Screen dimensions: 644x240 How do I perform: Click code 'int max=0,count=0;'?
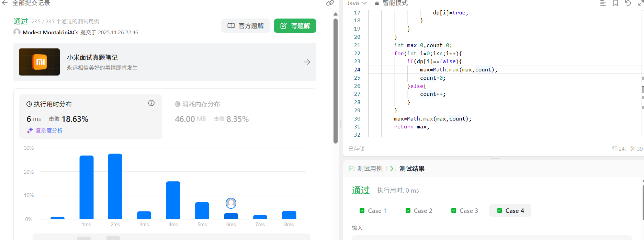[x=423, y=45]
